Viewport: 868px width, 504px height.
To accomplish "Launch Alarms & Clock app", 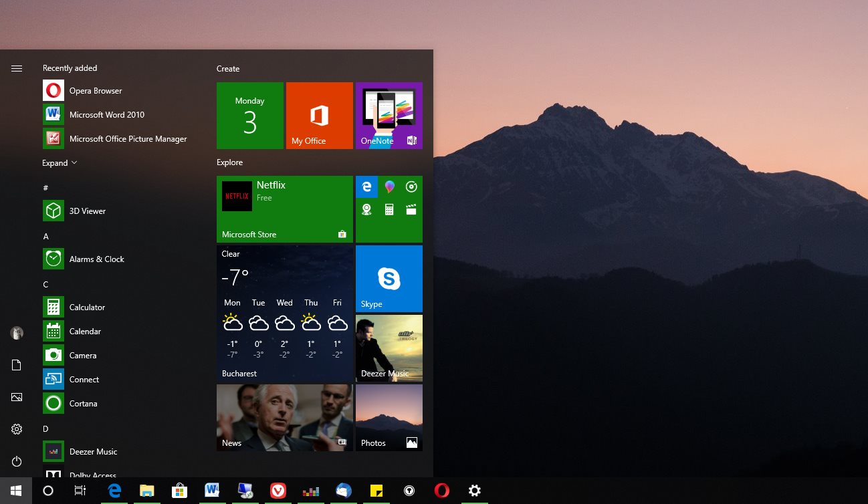I will point(120,259).
